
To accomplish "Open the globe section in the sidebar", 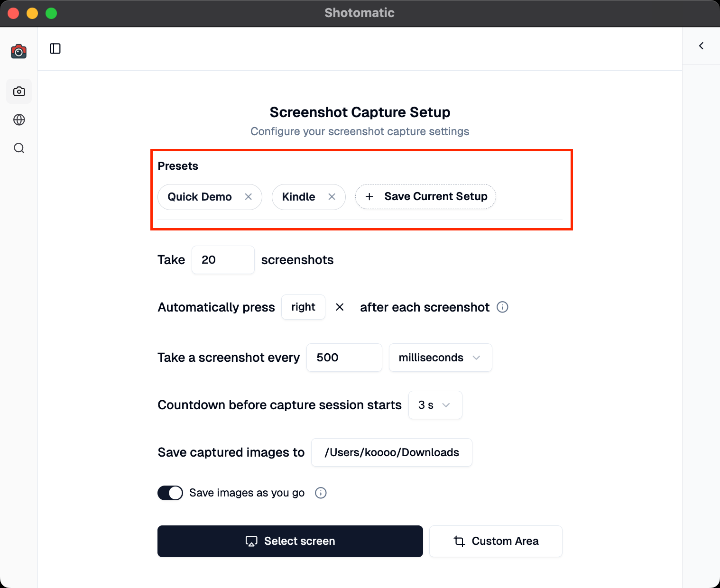I will coord(18,119).
